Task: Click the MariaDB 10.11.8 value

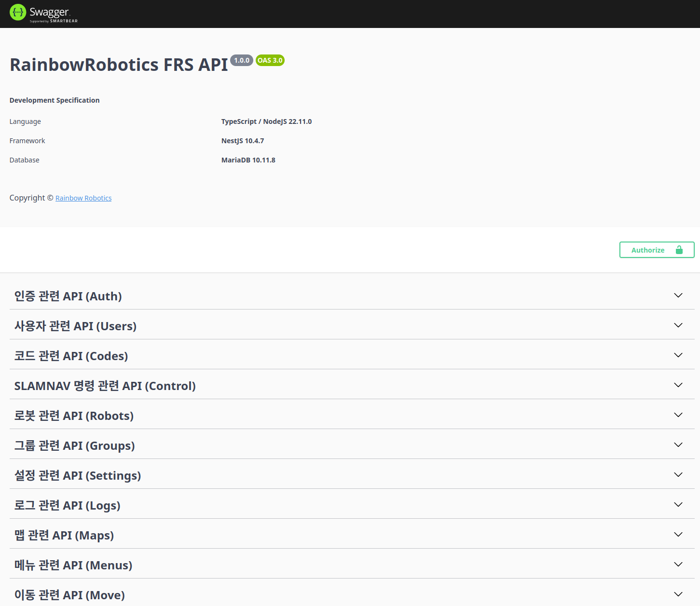Action: pos(248,160)
